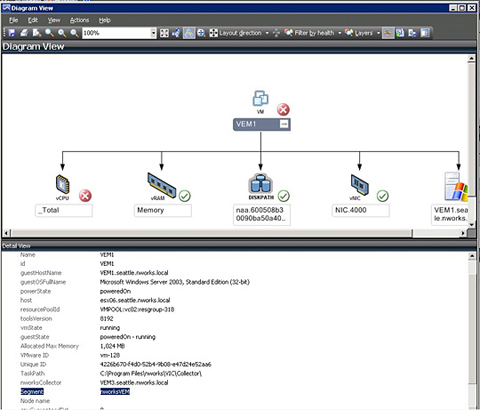Click the VMware ID value vm-128
The image size is (480, 410).
click(110, 355)
